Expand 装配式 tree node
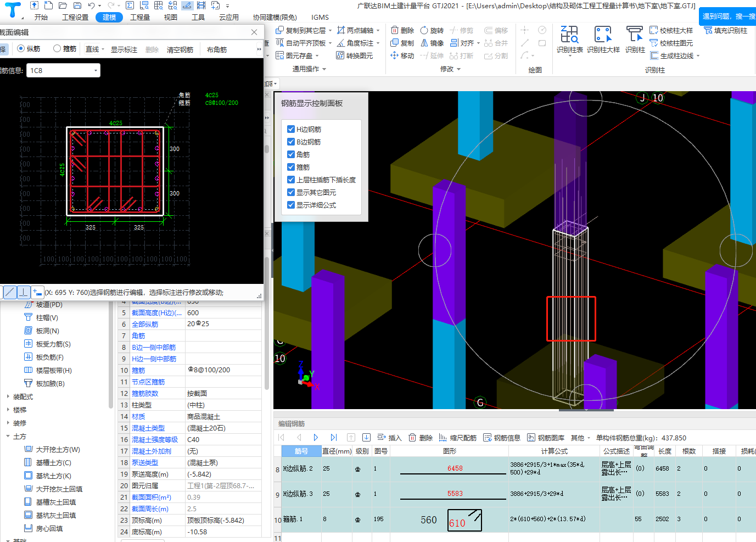This screenshot has width=756, height=542. pyautogui.click(x=8, y=396)
